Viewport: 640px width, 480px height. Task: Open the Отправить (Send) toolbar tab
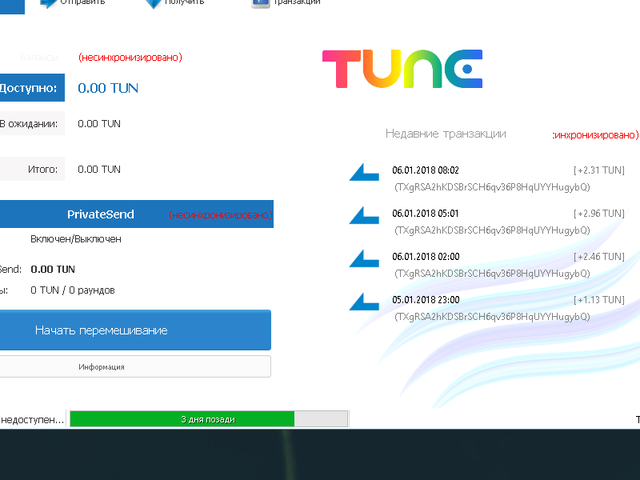coord(73,2)
